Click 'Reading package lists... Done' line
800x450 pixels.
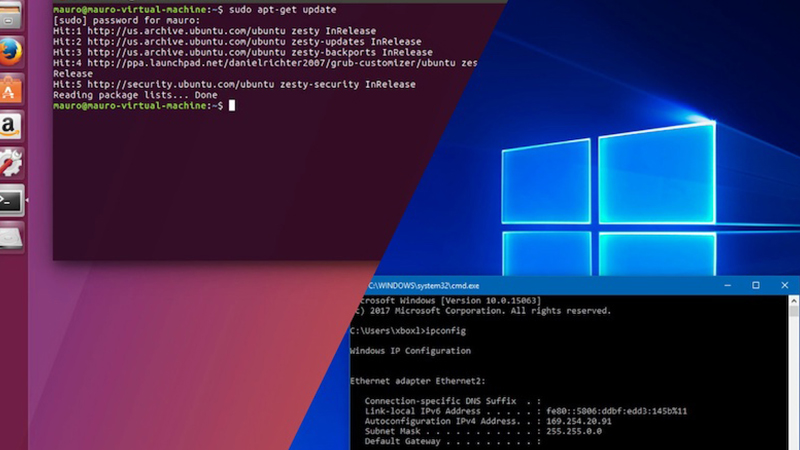(135, 95)
